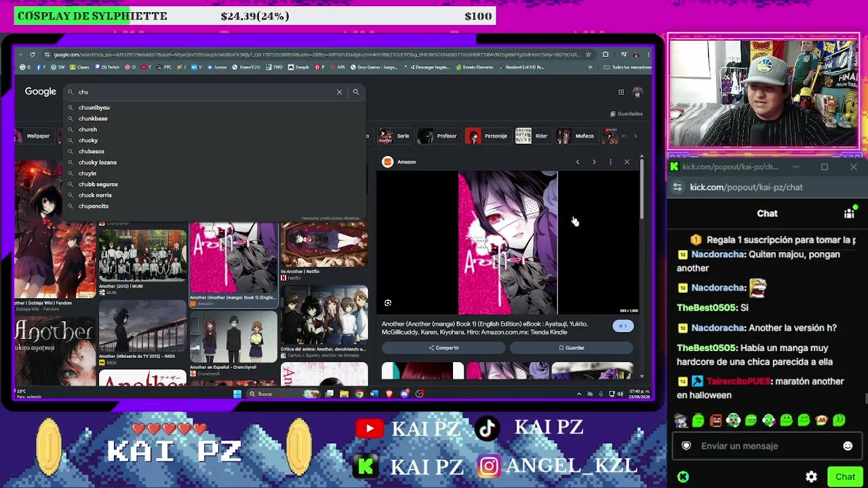Image resolution: width=868 pixels, height=488 pixels.
Task: Reload the page in the browser
Action: 32,55
